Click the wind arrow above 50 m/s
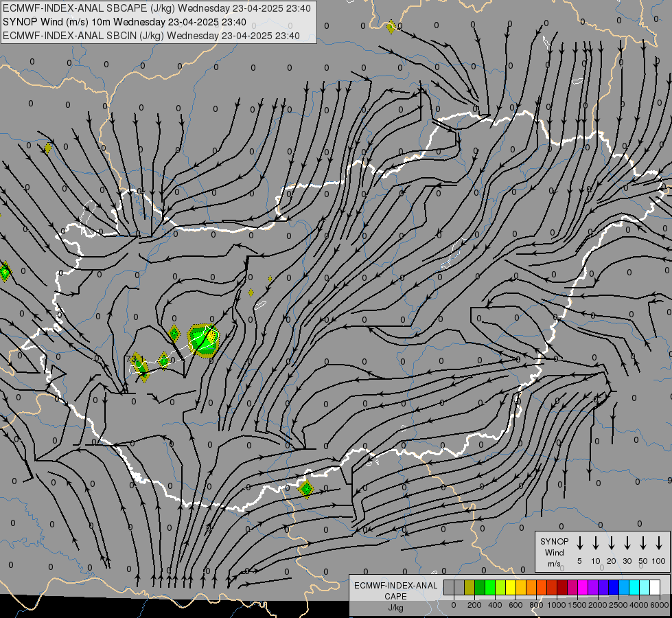Viewport: 672px width, 618px height. 643,542
